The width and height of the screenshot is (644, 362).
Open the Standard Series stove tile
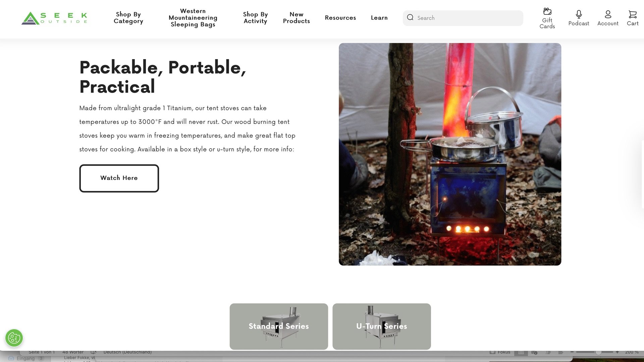point(279,326)
